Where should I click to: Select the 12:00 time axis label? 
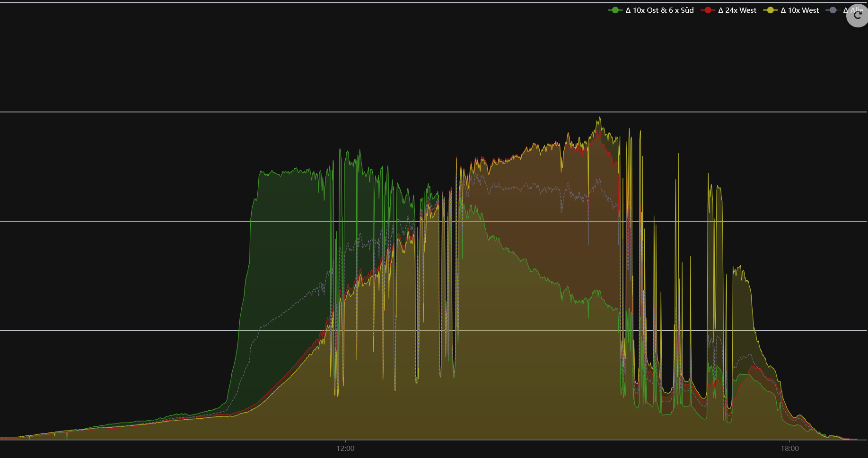click(x=345, y=449)
